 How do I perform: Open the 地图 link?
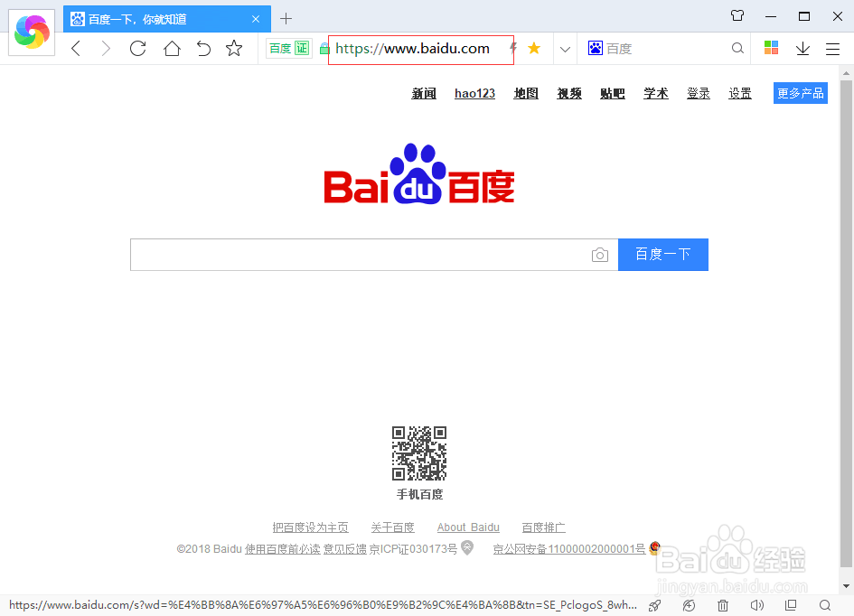pyautogui.click(x=526, y=94)
